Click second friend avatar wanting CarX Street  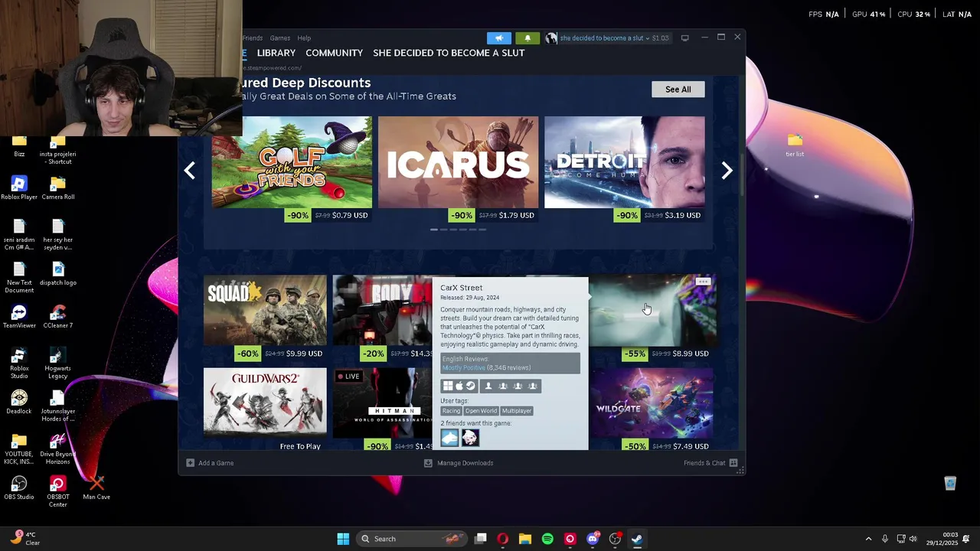click(x=469, y=438)
